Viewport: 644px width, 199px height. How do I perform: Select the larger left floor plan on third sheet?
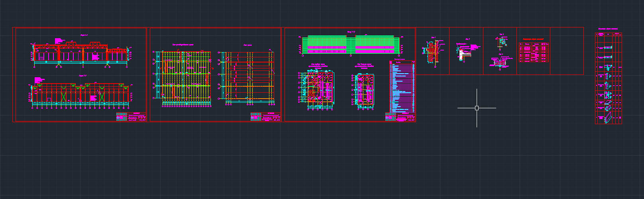click(317, 90)
